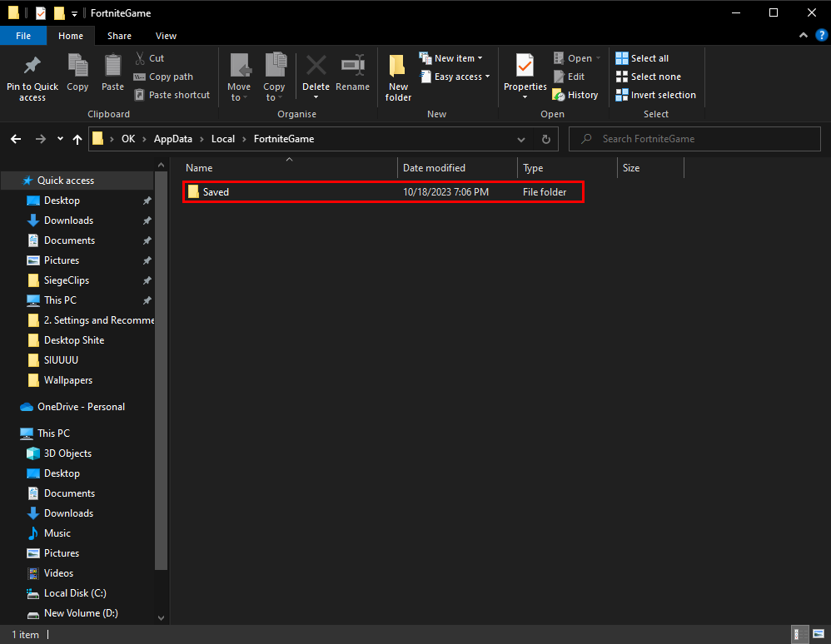Viewport: 831px width, 644px height.
Task: Expand the address bar history dropdown
Action: point(521,139)
